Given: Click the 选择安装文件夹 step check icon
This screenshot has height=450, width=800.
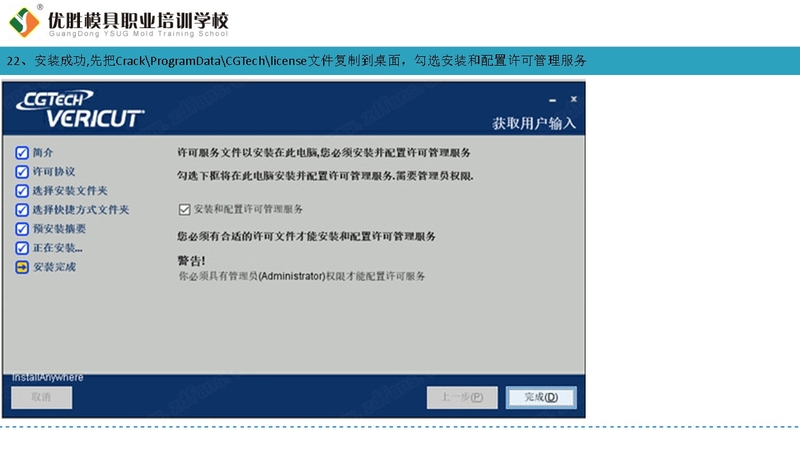Looking at the screenshot, I should tap(22, 191).
